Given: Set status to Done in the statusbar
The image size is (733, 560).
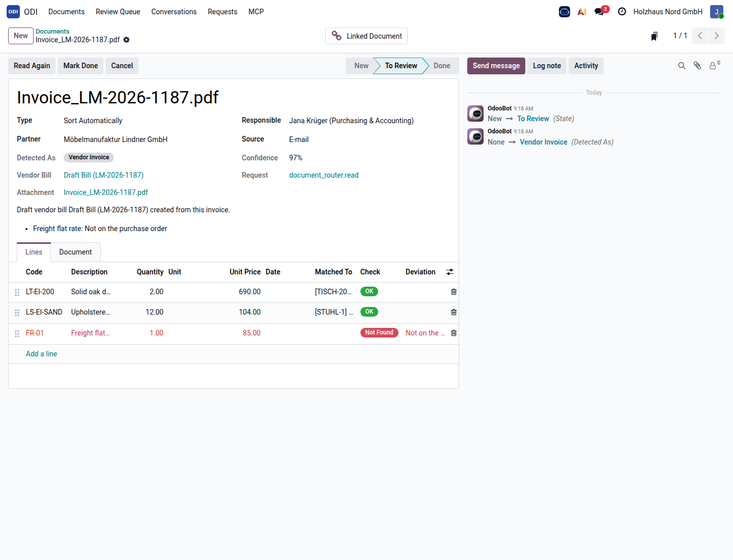Looking at the screenshot, I should (442, 66).
